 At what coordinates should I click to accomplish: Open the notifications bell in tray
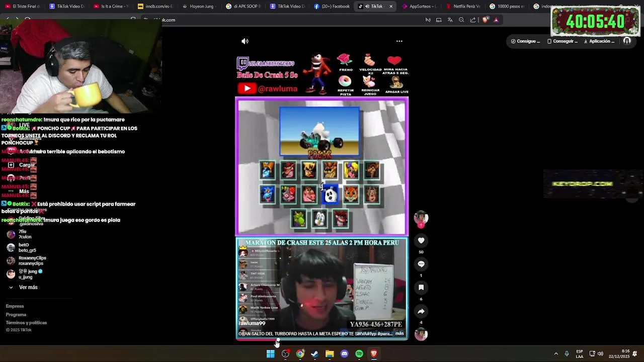click(x=636, y=354)
